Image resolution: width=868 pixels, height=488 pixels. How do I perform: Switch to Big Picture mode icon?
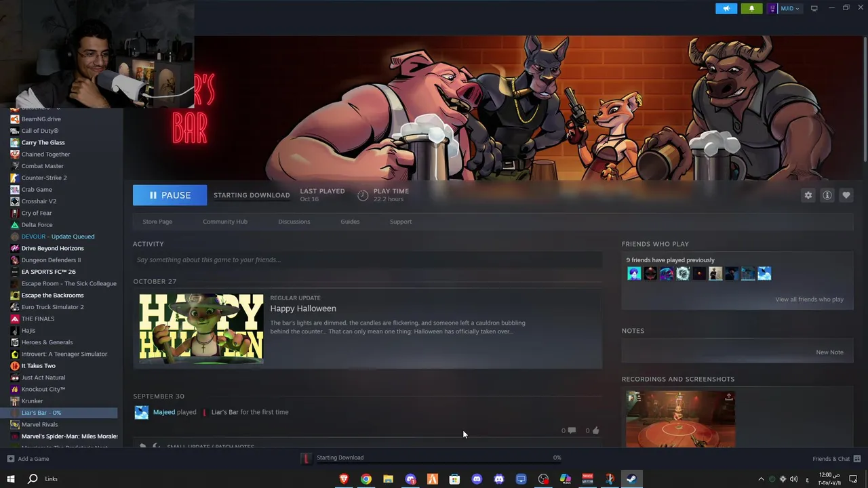click(814, 8)
